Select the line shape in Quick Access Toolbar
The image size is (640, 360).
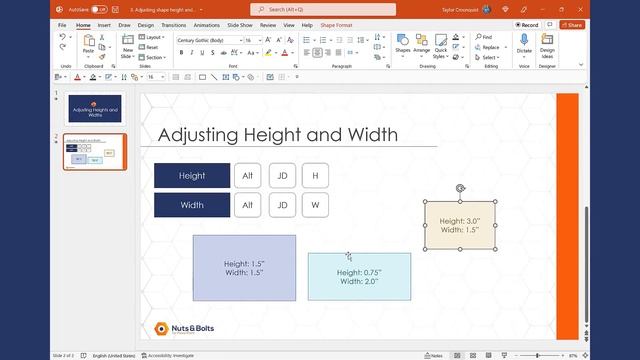[x=214, y=77]
